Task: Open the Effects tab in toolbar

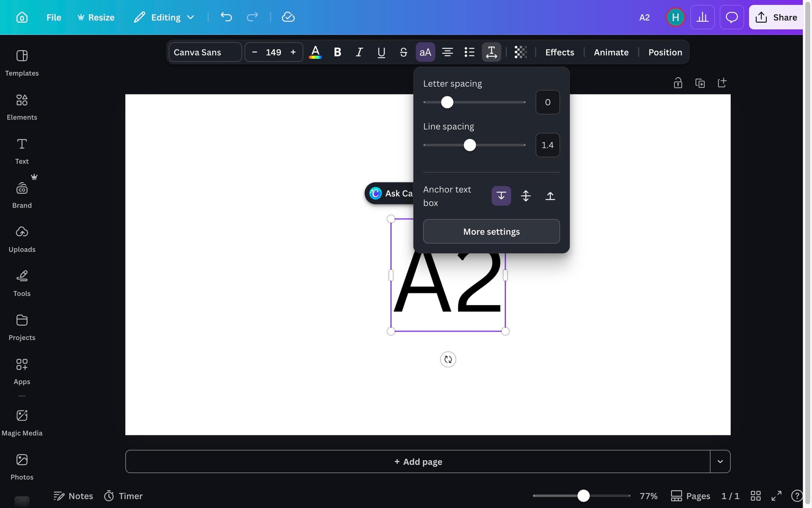Action: [x=559, y=52]
